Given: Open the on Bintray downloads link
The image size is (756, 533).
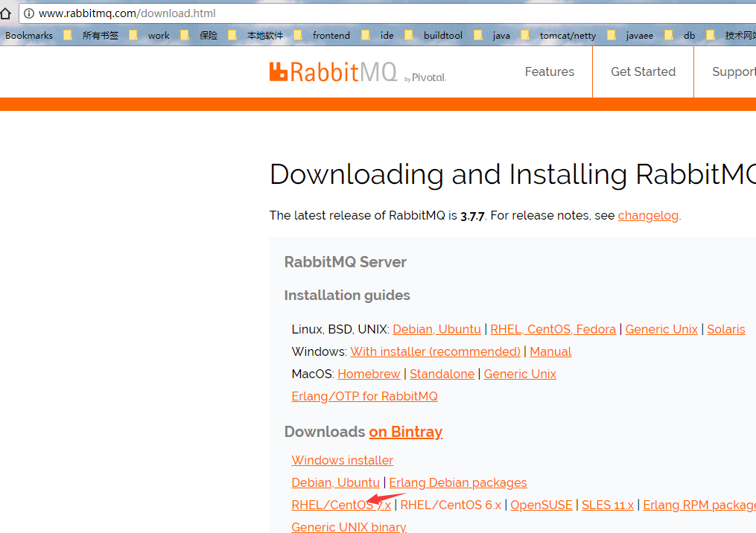Looking at the screenshot, I should coord(406,432).
